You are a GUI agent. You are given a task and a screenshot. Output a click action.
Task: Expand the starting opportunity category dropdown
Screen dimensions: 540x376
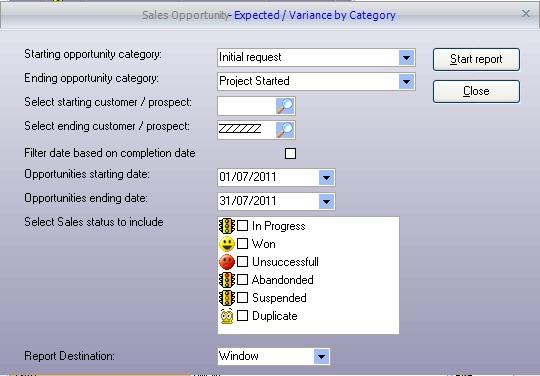(x=406, y=58)
